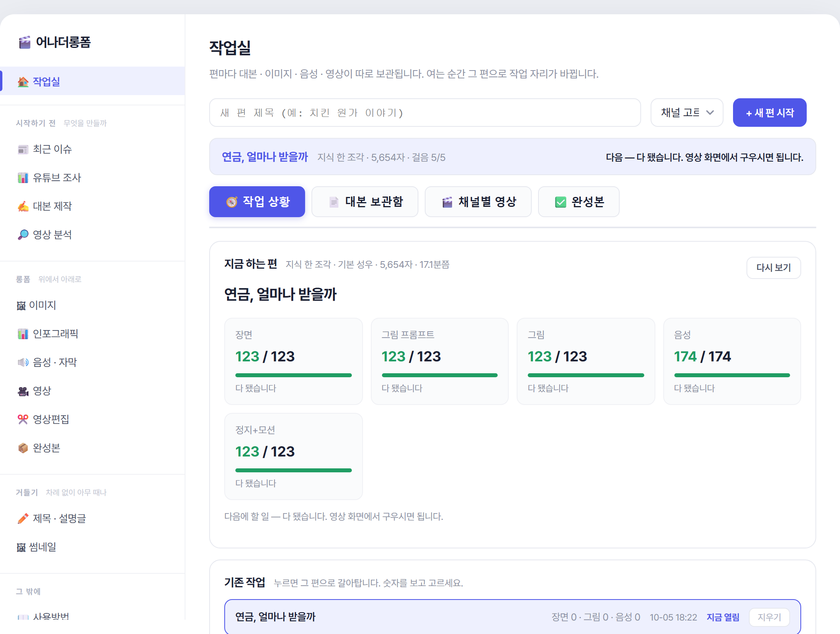Click the 연금, 얼마나 받을까 banner title link
This screenshot has height=634, width=840.
tap(265, 157)
